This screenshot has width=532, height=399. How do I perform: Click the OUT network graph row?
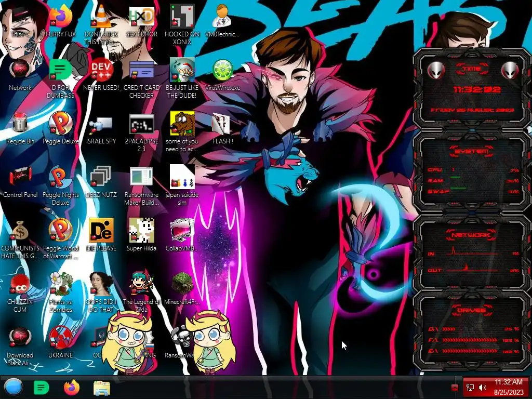click(x=473, y=269)
